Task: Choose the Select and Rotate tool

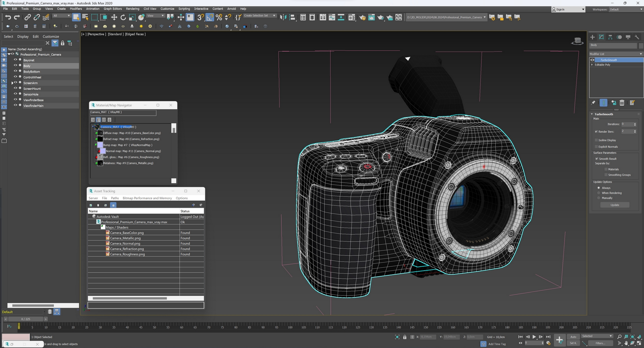Action: (123, 17)
